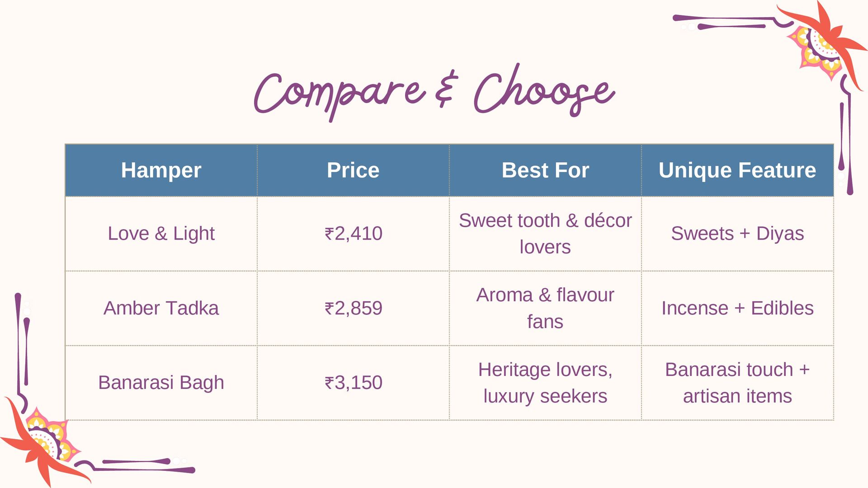Click the Banarasi Bagh hamper cell

click(161, 383)
